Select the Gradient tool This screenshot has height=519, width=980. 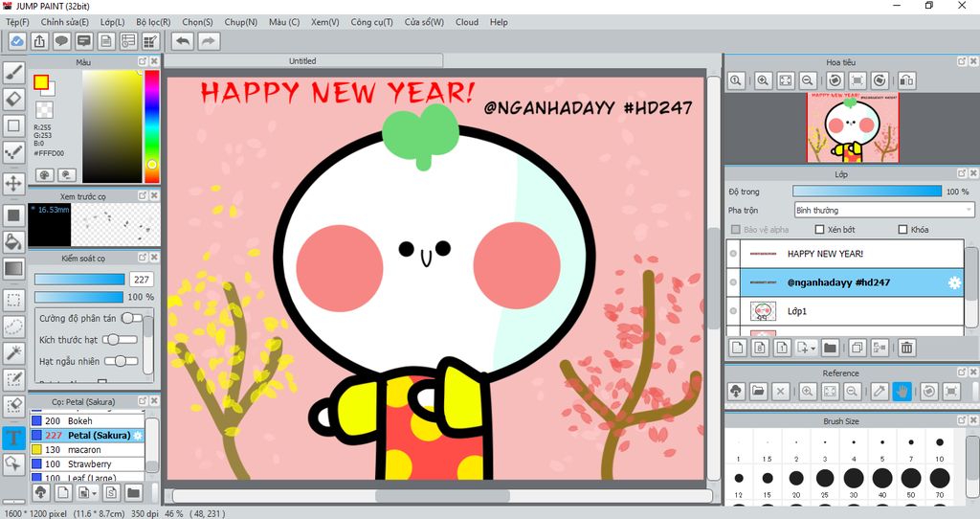(x=13, y=268)
